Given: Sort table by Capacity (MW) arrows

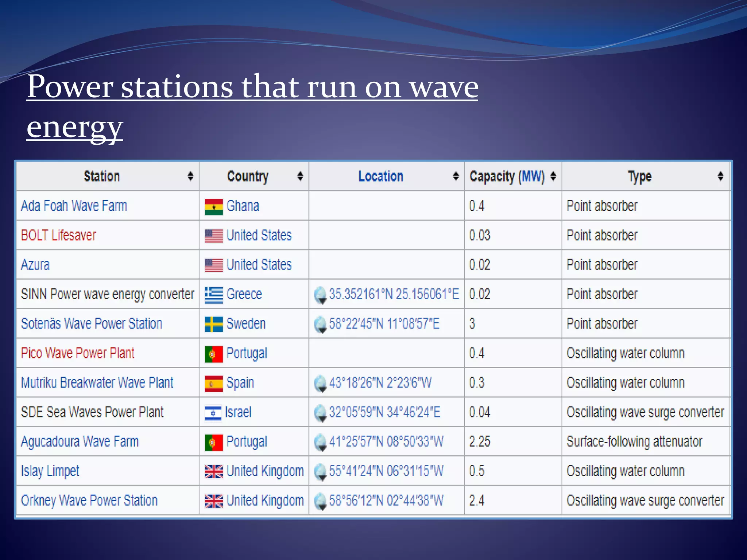Looking at the screenshot, I should click(x=553, y=176).
